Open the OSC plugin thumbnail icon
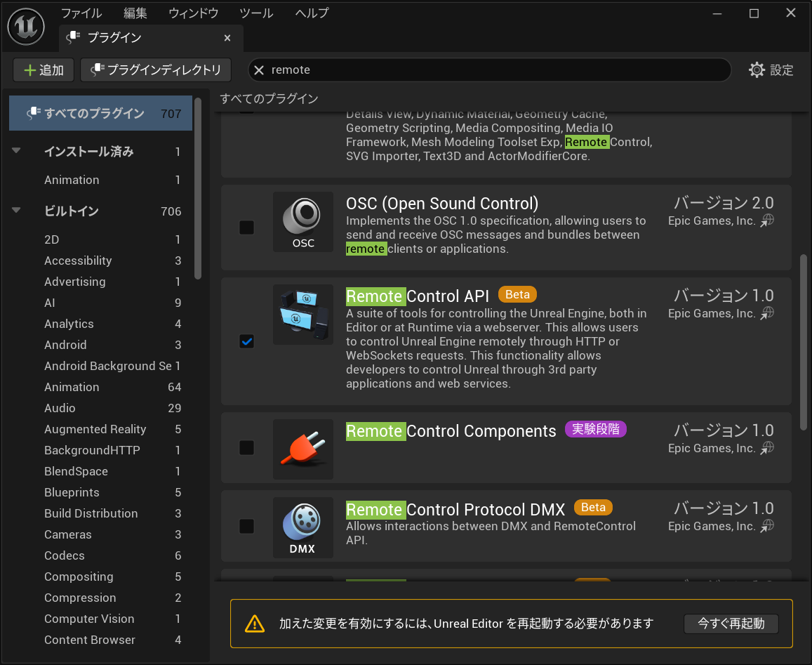This screenshot has width=812, height=665. 303,222
